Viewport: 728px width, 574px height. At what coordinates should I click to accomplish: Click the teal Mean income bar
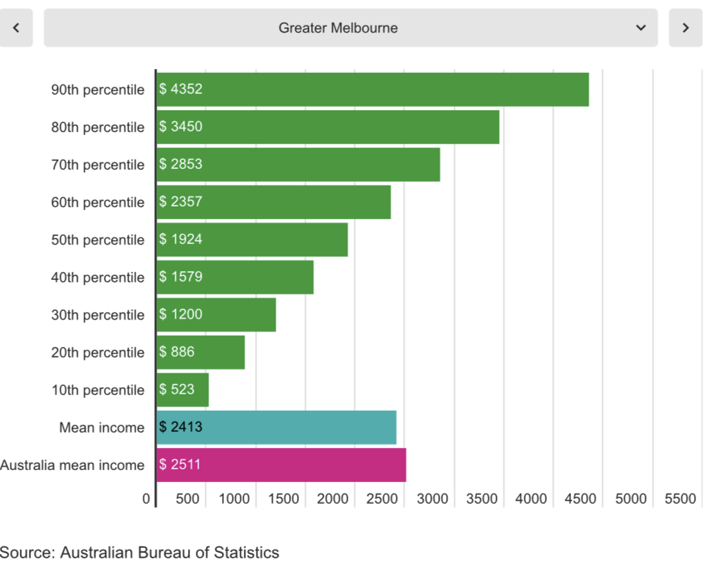(276, 427)
